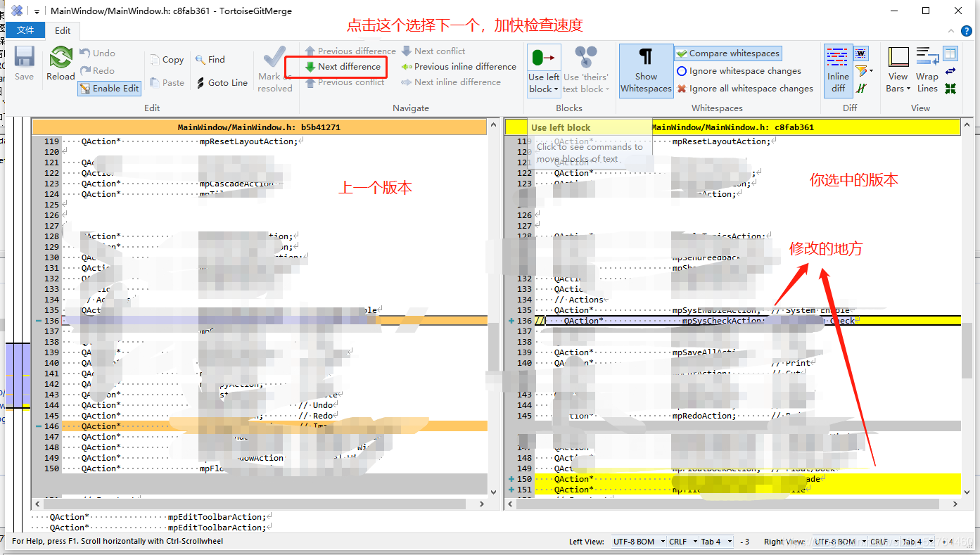
Task: Open the blue help question mark
Action: point(968,31)
